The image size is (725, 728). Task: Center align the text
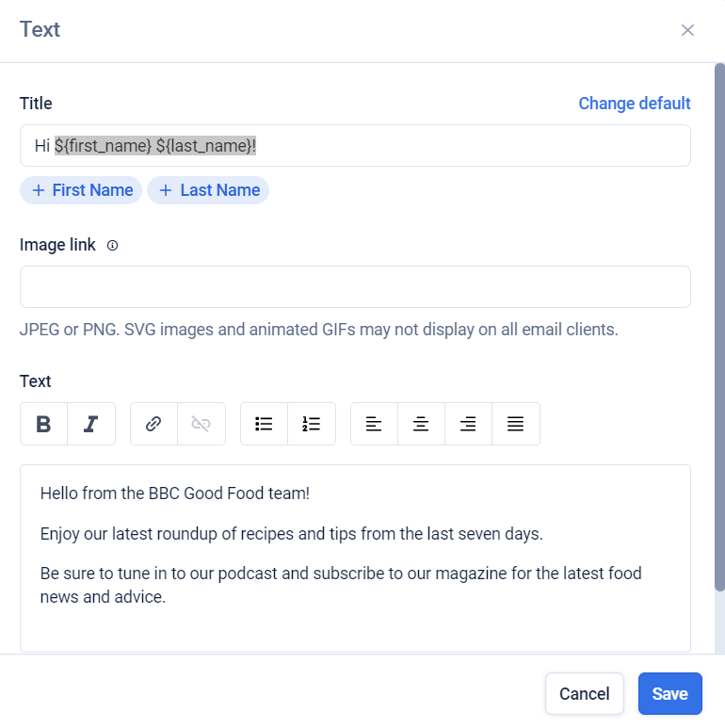point(421,424)
